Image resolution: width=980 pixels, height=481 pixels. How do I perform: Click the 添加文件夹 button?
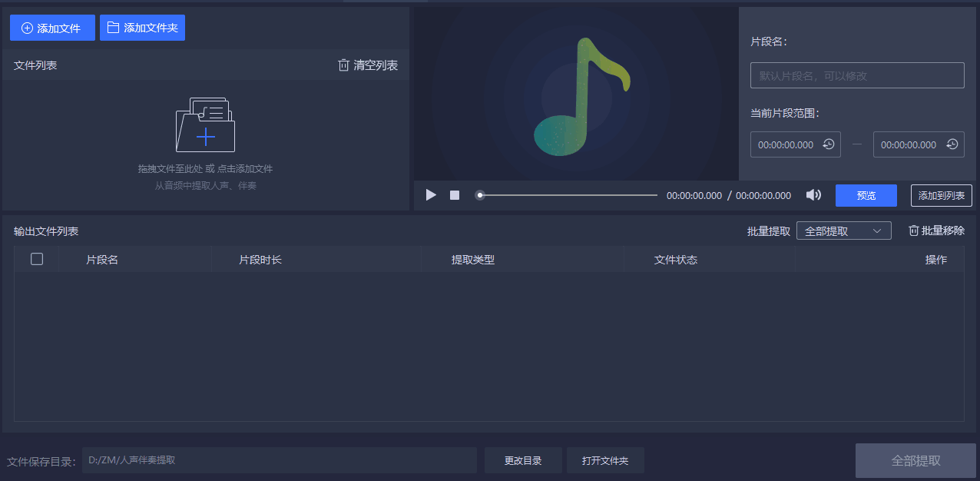tap(142, 28)
